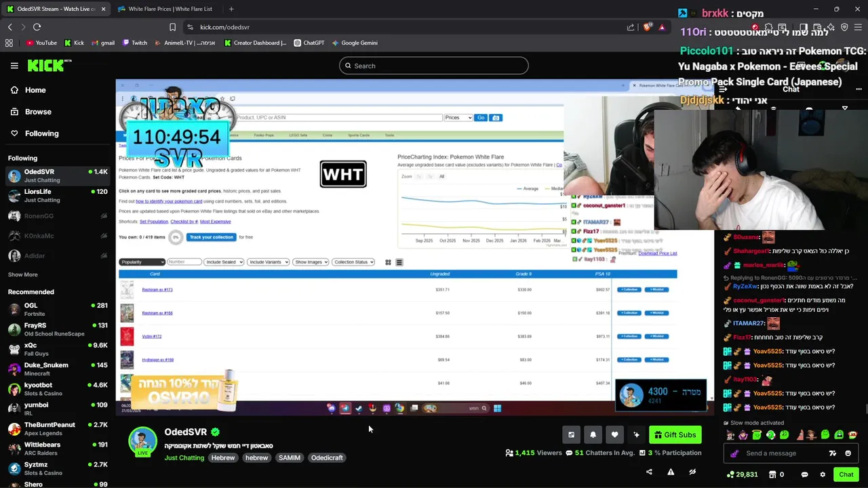The width and height of the screenshot is (868, 488).
Task: Open Brave Shields lion icon
Action: [x=647, y=27]
